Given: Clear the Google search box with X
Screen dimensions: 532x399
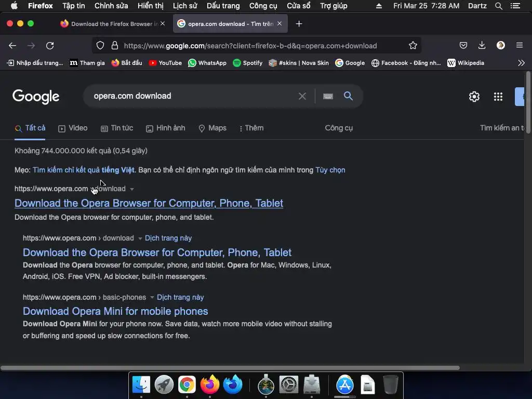Looking at the screenshot, I should tap(302, 96).
